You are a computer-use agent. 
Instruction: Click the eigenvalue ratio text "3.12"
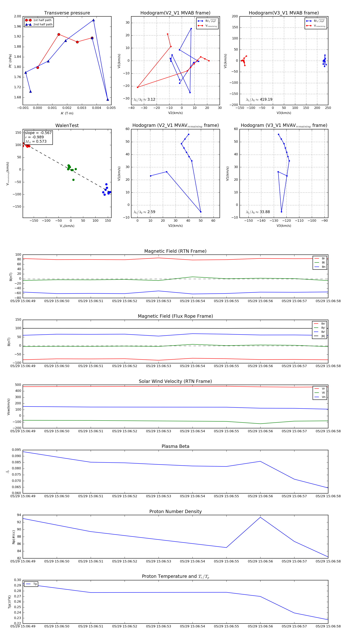(x=151, y=100)
